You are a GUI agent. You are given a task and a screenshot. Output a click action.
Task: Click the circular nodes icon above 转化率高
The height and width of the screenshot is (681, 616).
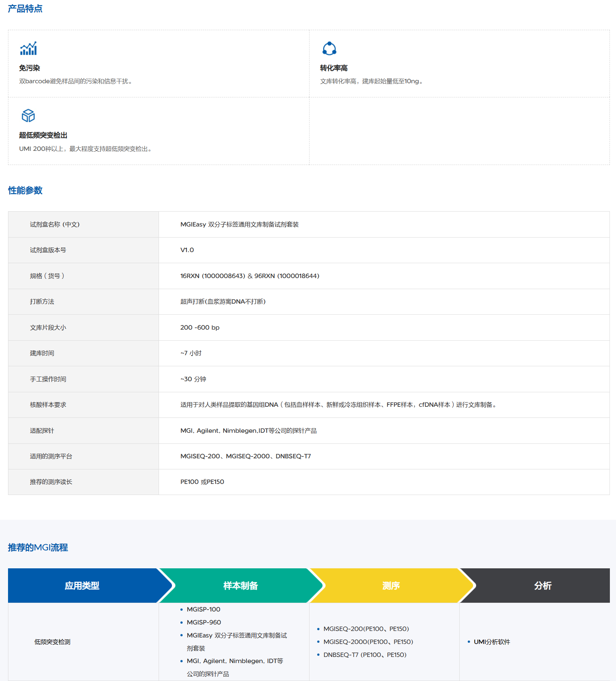329,49
